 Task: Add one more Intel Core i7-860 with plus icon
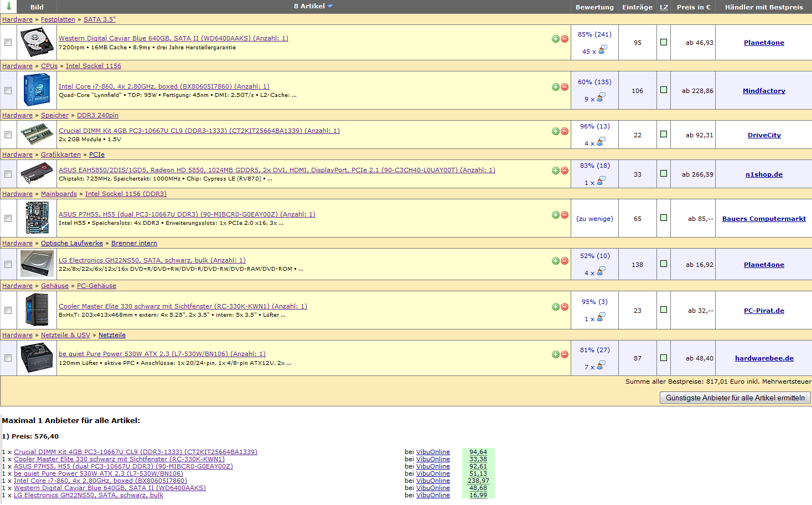[556, 87]
